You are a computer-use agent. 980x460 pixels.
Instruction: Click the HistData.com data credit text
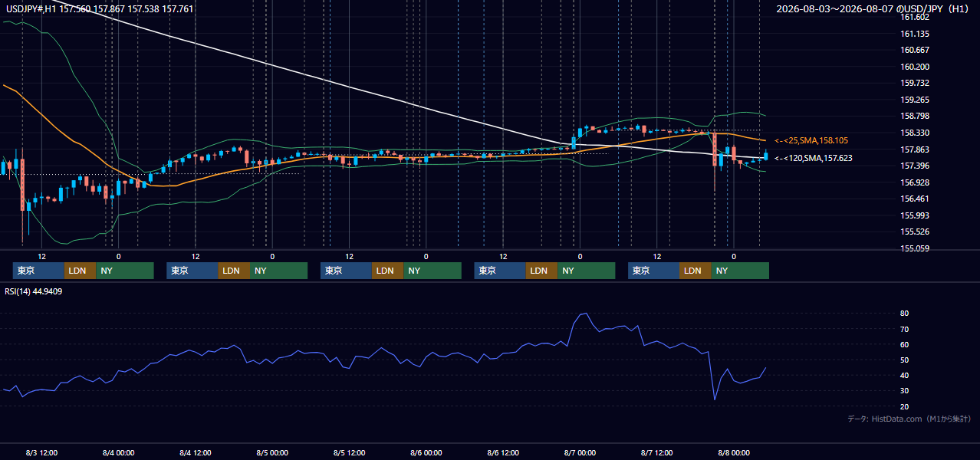tap(909, 419)
